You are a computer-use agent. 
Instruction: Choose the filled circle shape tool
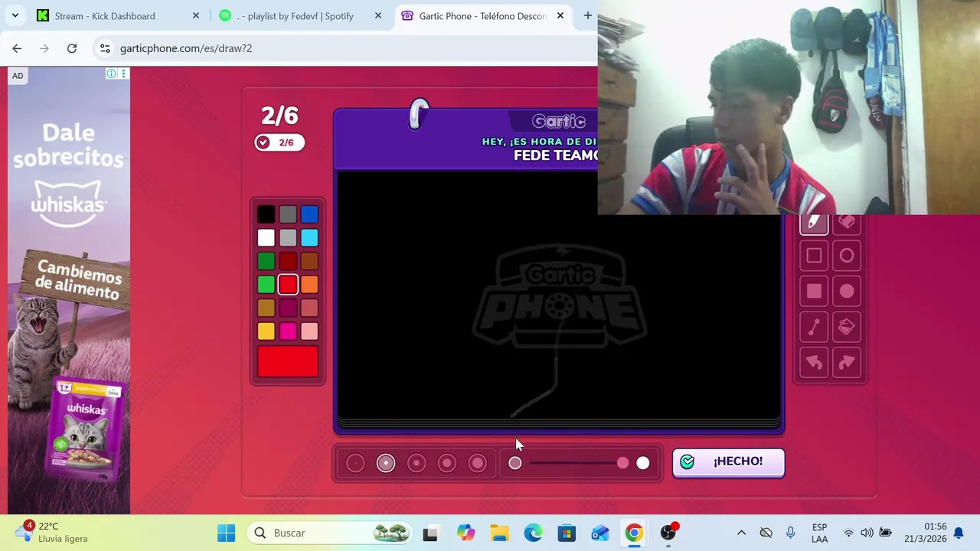click(847, 291)
